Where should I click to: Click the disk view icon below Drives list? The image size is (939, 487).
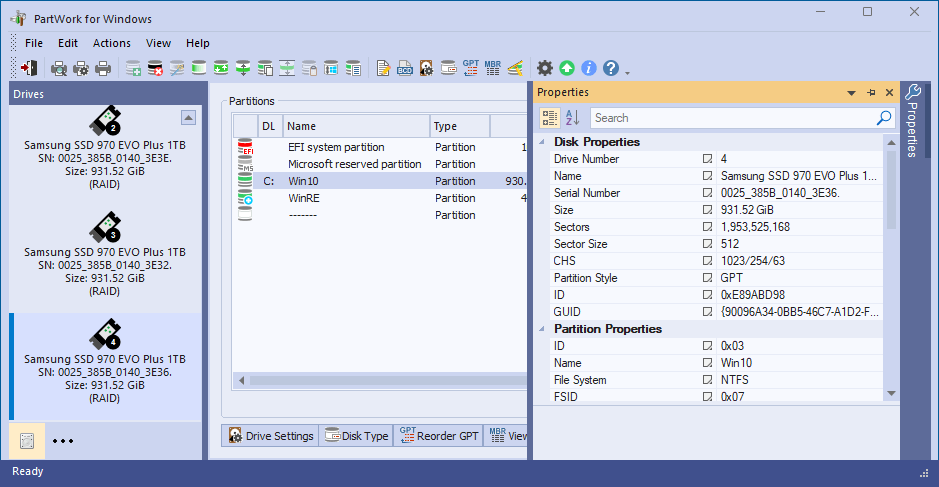[x=27, y=441]
